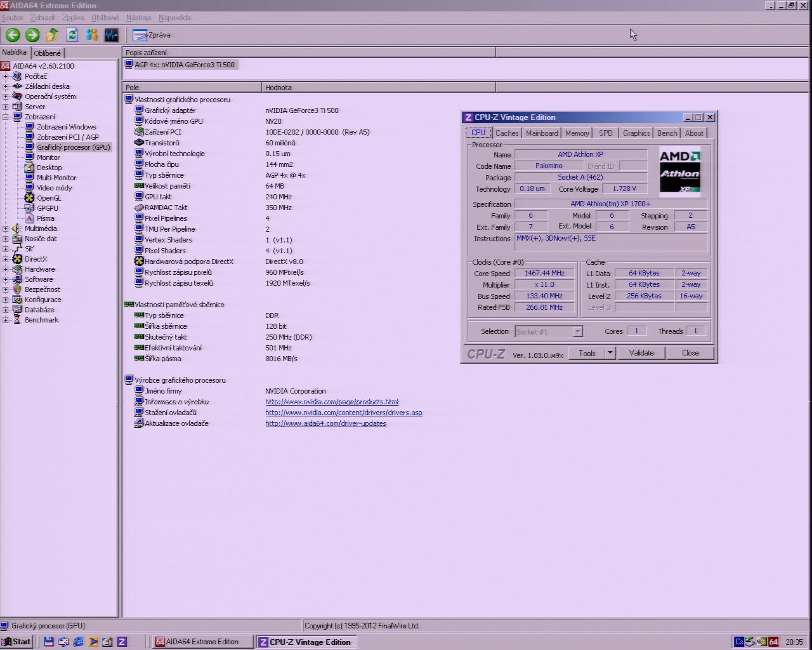The width and height of the screenshot is (812, 650).
Task: Expand the DirectX tree node
Action: coord(6,259)
